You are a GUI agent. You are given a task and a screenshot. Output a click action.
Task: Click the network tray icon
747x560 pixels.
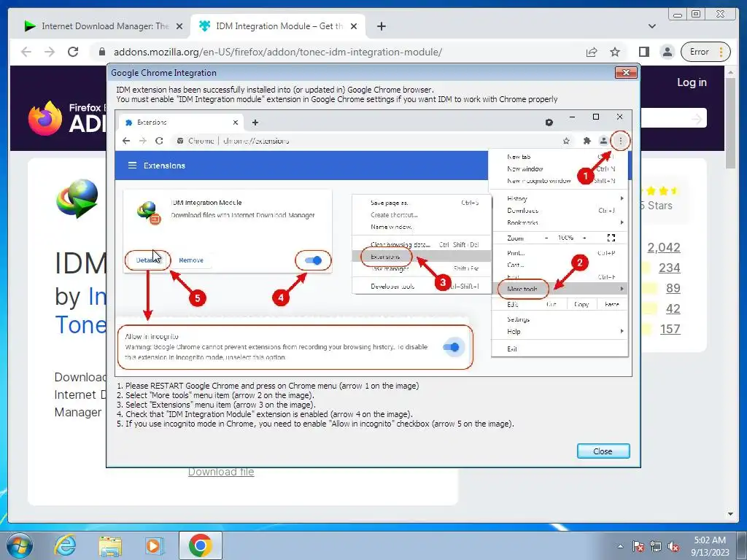[x=656, y=546]
